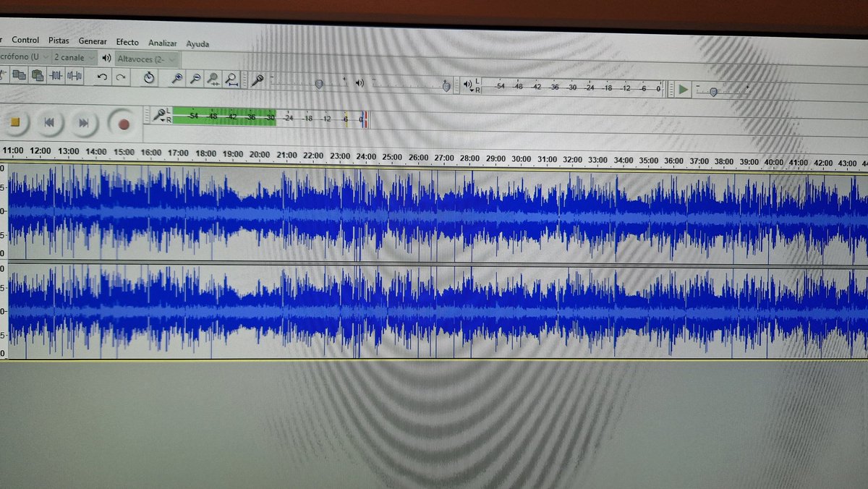Click the 25:00 mark on the timeline
This screenshot has height=489, width=868.
(x=392, y=157)
